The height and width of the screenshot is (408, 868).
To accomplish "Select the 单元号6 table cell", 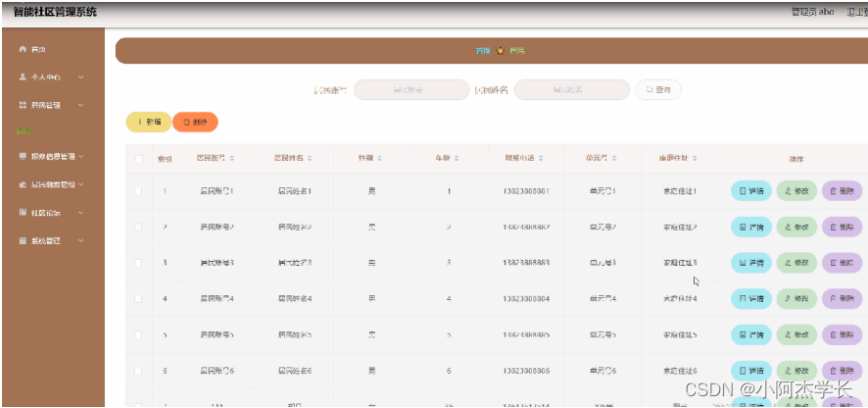I will [x=603, y=371].
